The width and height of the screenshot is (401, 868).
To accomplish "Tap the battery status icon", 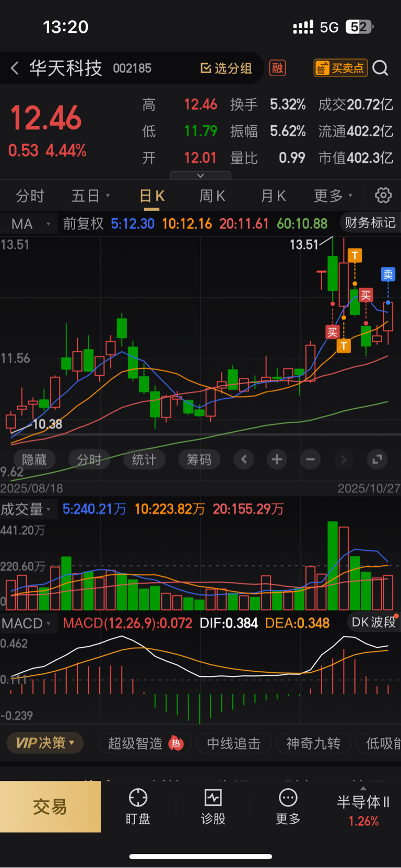I will click(x=360, y=27).
